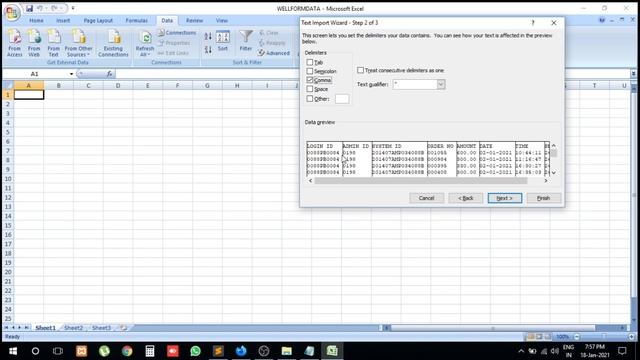
Task: Open the Page Layout tab
Action: coord(98,20)
